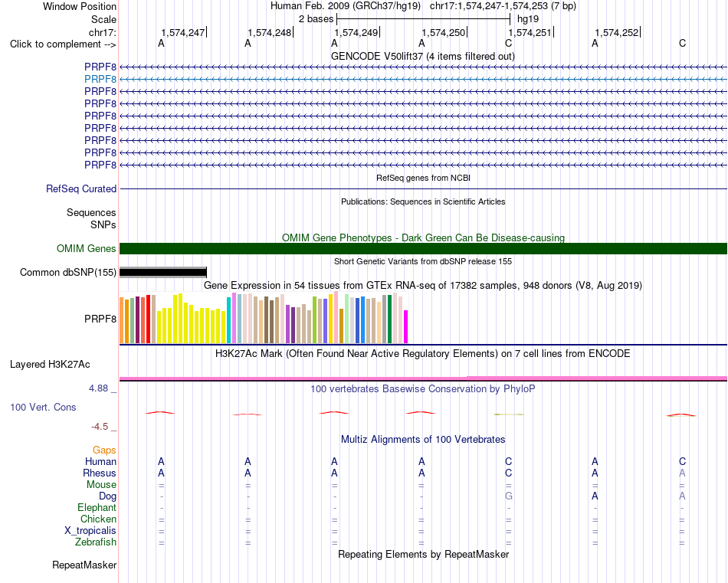Click the black Common dbSNP variant item
Viewport: 728px width, 583px height.
click(x=163, y=273)
